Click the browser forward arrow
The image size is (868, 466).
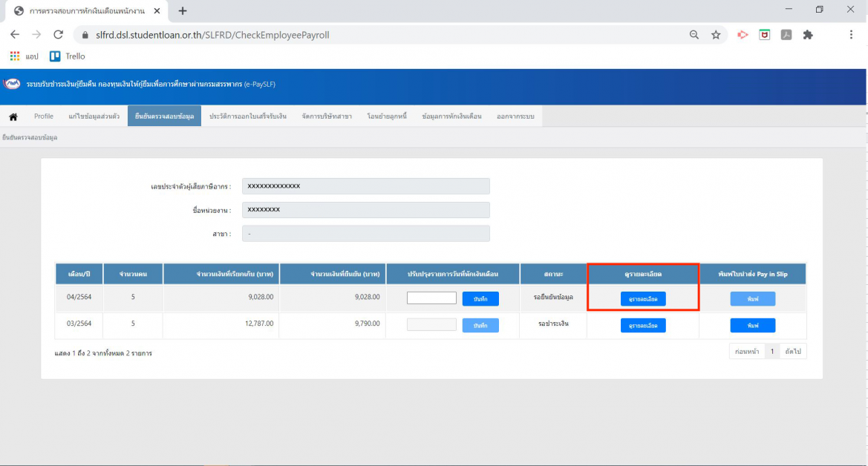click(x=36, y=35)
